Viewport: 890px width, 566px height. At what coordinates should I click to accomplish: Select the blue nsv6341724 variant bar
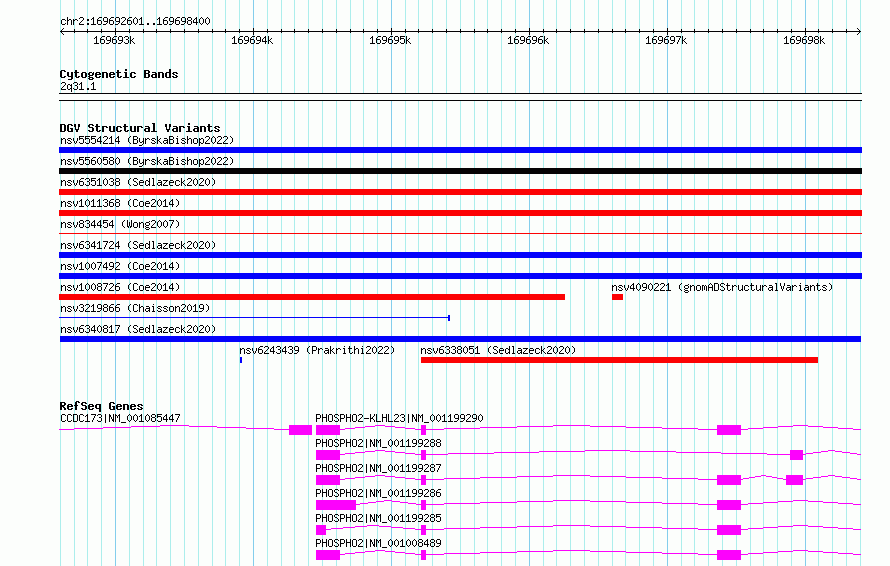tap(460, 255)
